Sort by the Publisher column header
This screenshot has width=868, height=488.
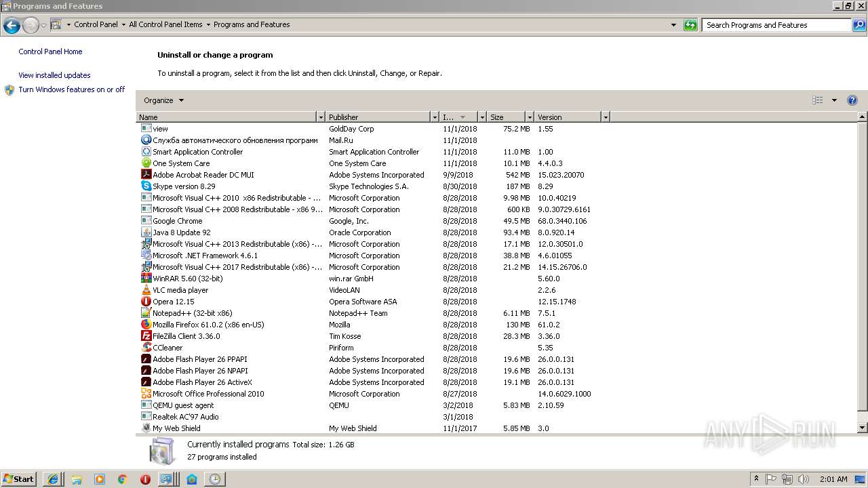tap(378, 117)
